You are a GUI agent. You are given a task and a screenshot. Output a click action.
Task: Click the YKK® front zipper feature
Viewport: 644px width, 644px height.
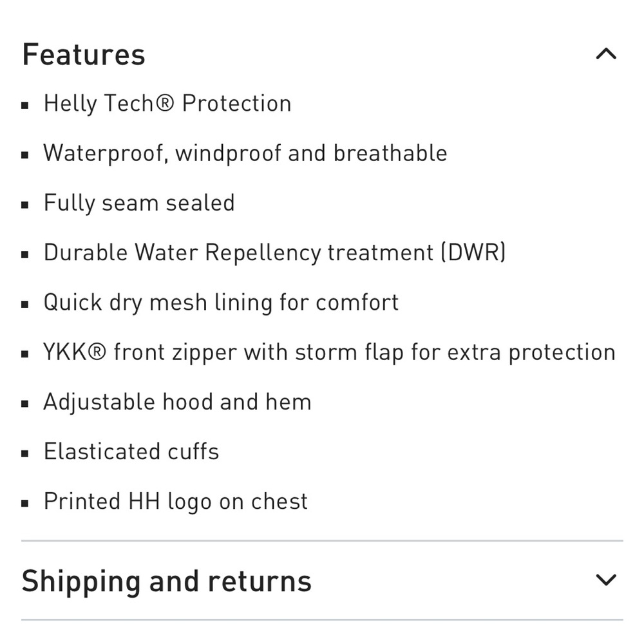pyautogui.click(x=329, y=352)
